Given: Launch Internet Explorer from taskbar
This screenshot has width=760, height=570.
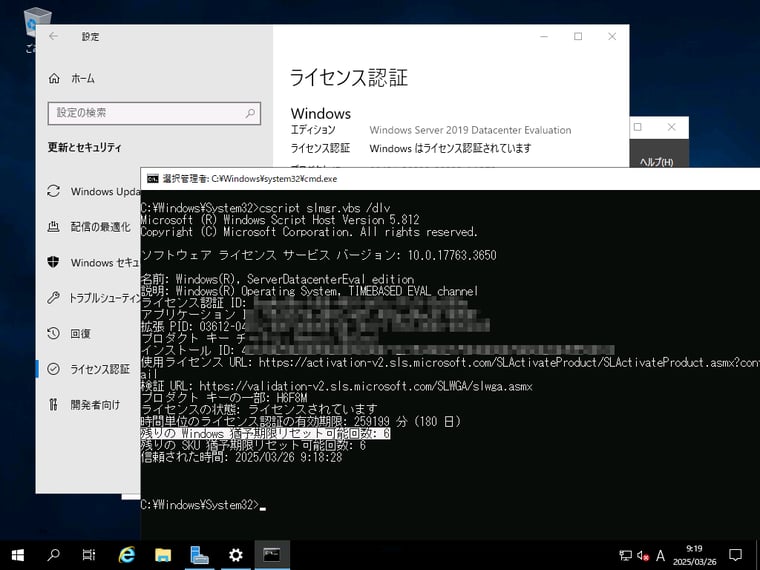Looking at the screenshot, I should pyautogui.click(x=127, y=555).
